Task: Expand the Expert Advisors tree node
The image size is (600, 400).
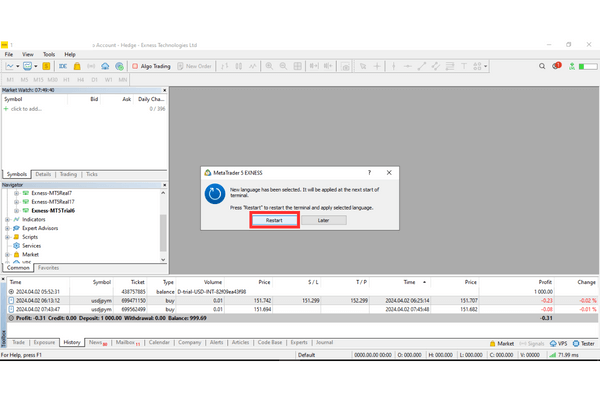Action: [x=7, y=228]
